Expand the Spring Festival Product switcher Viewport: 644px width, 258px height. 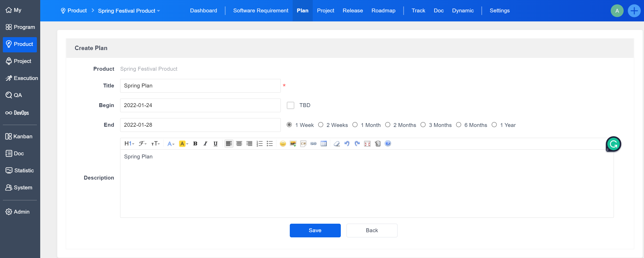coord(129,11)
